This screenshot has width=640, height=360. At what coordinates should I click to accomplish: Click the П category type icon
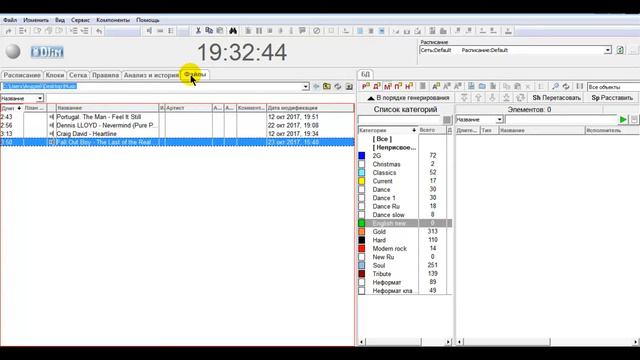click(398, 86)
